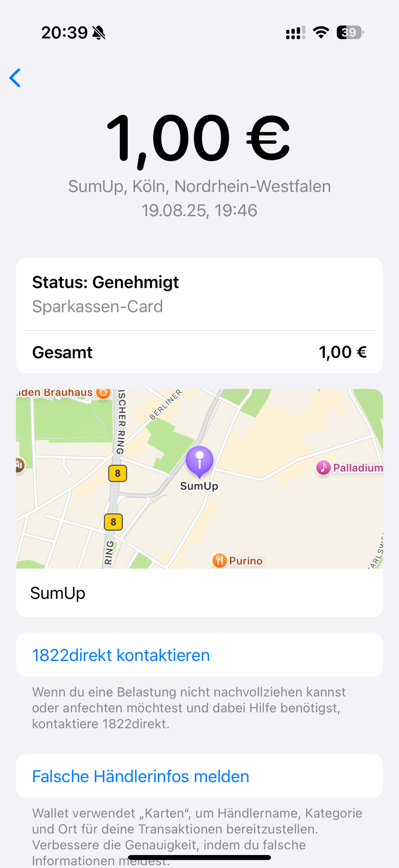Tap the 20:39 clock in status bar
Screen dimensions: 399x868
[x=65, y=33]
